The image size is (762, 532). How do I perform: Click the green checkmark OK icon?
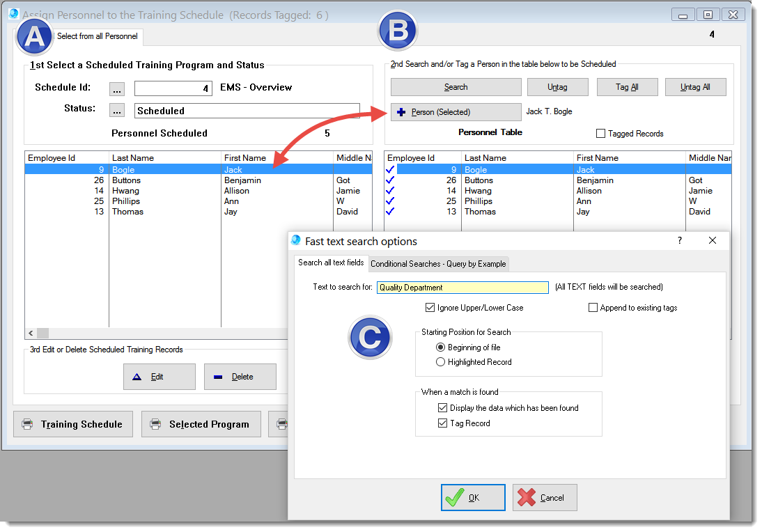[455, 497]
